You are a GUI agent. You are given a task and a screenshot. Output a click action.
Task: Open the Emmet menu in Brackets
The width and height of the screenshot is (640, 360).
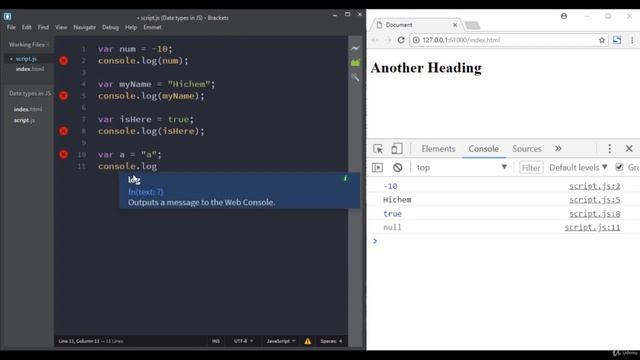[x=152, y=27]
